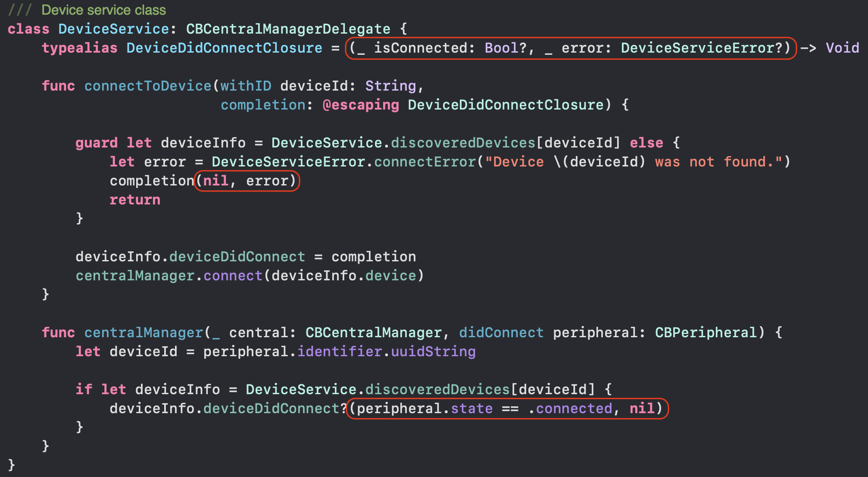This screenshot has height=477, width=868.
Task: Click the connectError method call
Action: pyautogui.click(x=425, y=162)
